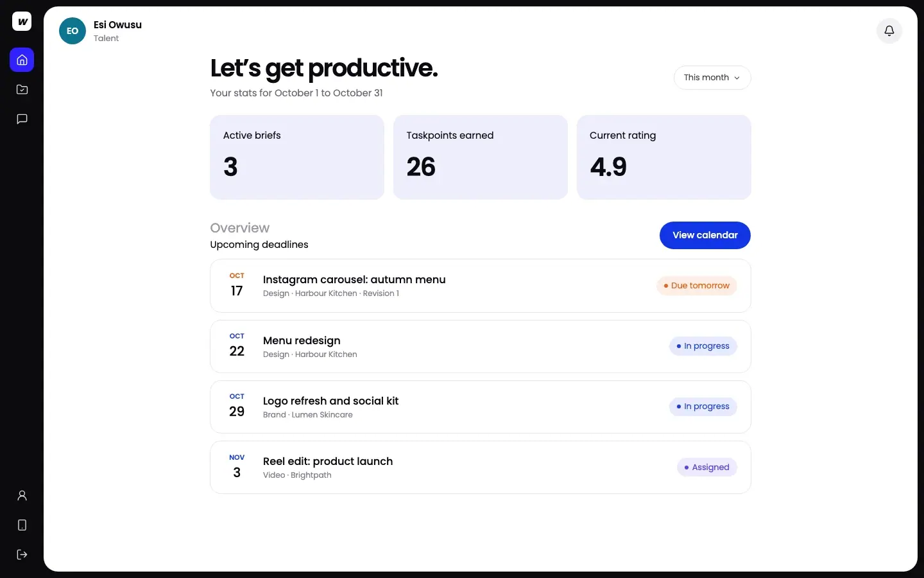Image resolution: width=924 pixels, height=578 pixels.
Task: Click the Active briefs card
Action: tap(297, 157)
